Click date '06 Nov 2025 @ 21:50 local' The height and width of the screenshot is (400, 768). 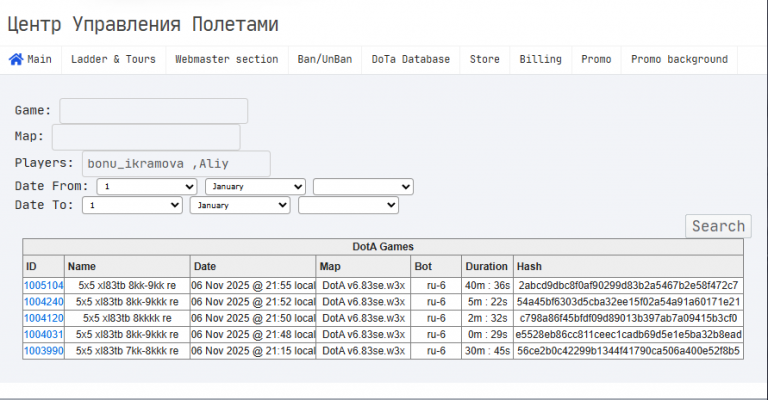253,318
